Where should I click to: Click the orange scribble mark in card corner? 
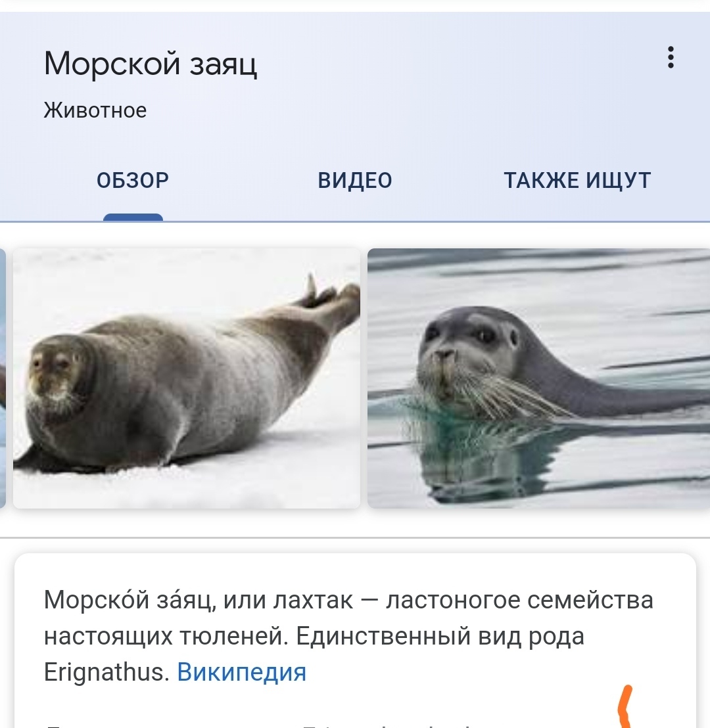[625, 706]
